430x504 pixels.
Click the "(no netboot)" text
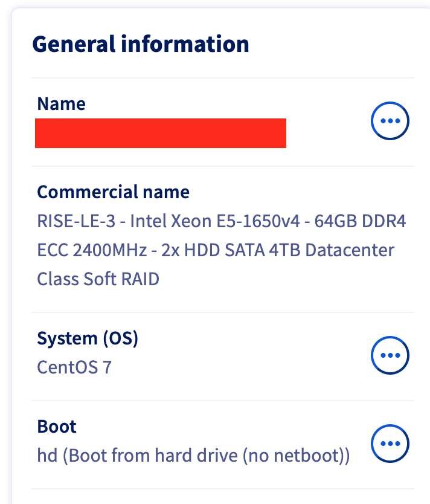(295, 456)
